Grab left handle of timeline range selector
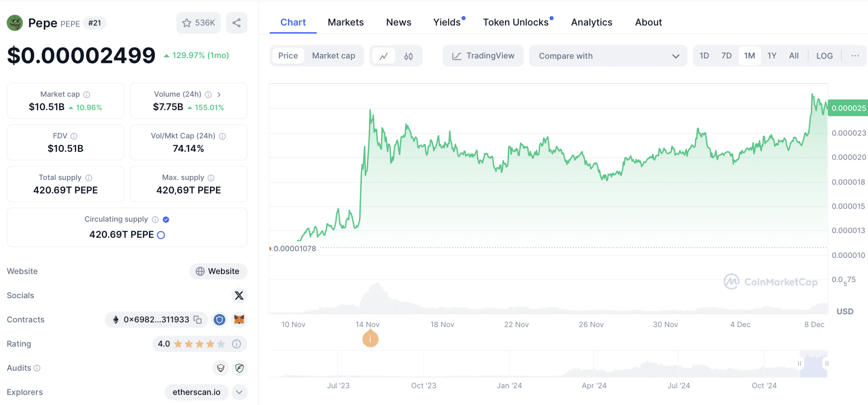 click(800, 363)
